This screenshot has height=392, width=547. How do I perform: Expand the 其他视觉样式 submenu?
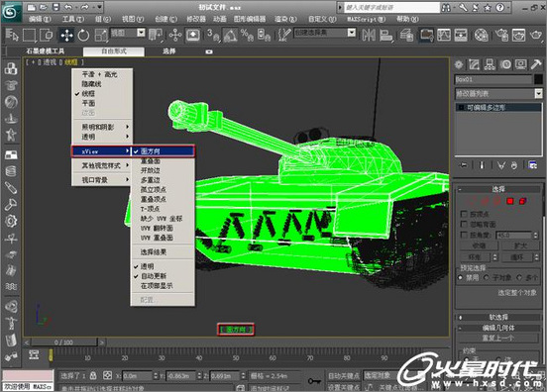102,166
